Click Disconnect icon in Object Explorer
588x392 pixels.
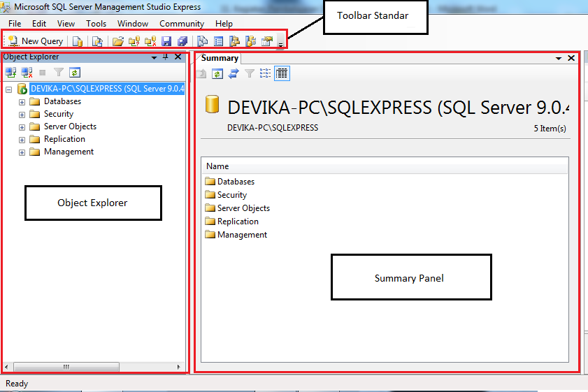(x=27, y=73)
